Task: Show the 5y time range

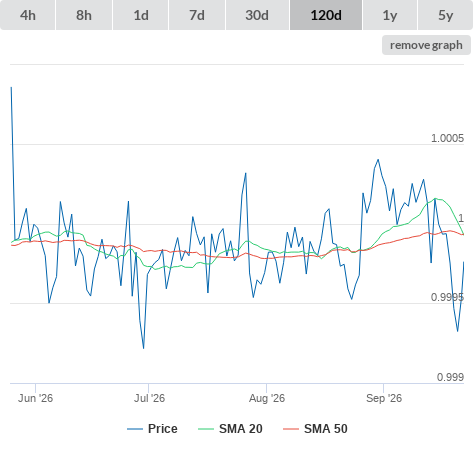Action: tap(445, 15)
